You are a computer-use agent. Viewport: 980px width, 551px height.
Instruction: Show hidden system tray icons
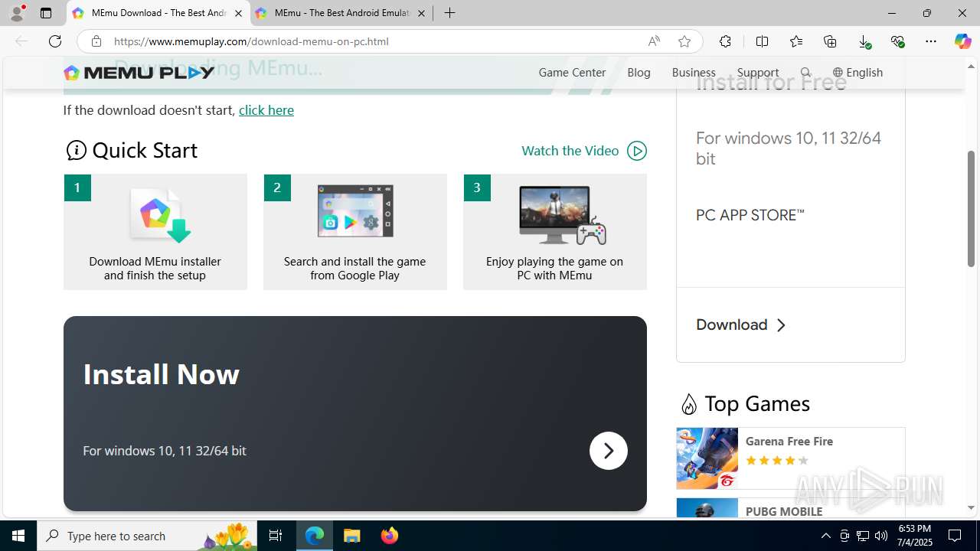825,536
